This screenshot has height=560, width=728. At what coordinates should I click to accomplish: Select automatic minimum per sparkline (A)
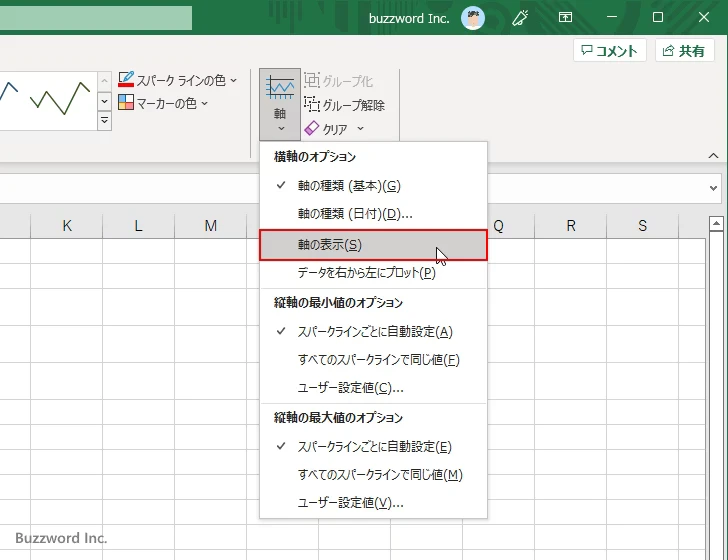pos(375,332)
